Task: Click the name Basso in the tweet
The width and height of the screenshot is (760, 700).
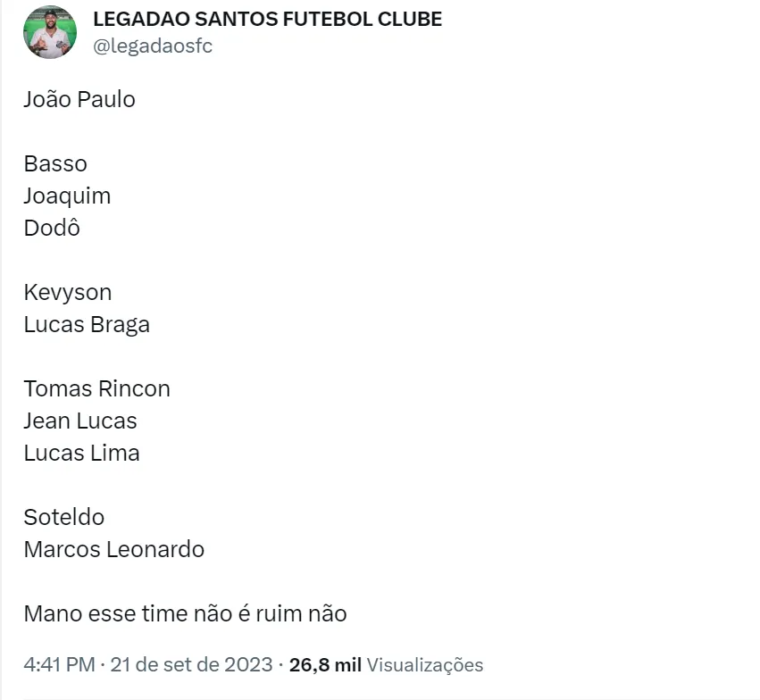Action: (x=55, y=163)
